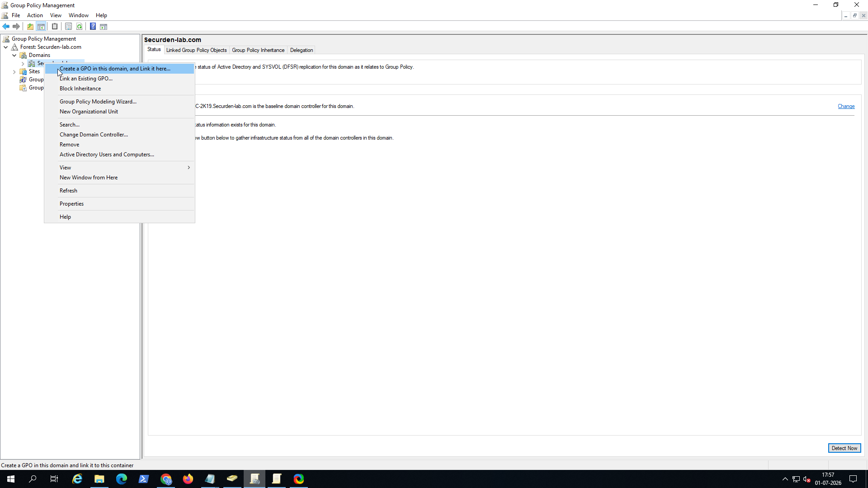Viewport: 868px width, 488px height.
Task: Open Properties using the toolbar icon
Action: click(68, 27)
